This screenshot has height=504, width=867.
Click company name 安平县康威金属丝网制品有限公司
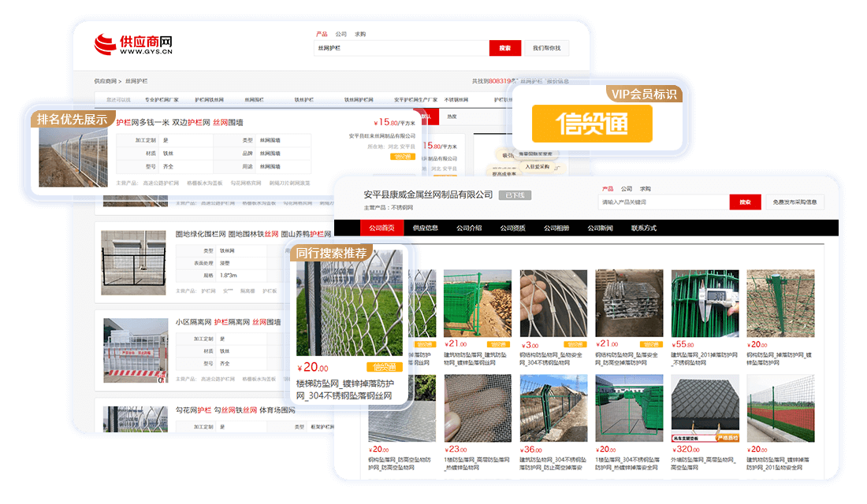tap(428, 195)
